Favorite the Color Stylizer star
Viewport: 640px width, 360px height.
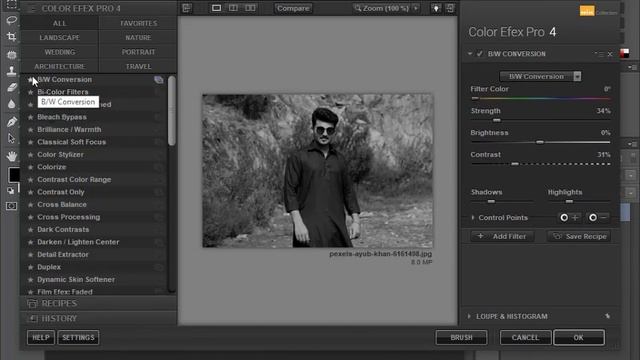click(x=31, y=155)
